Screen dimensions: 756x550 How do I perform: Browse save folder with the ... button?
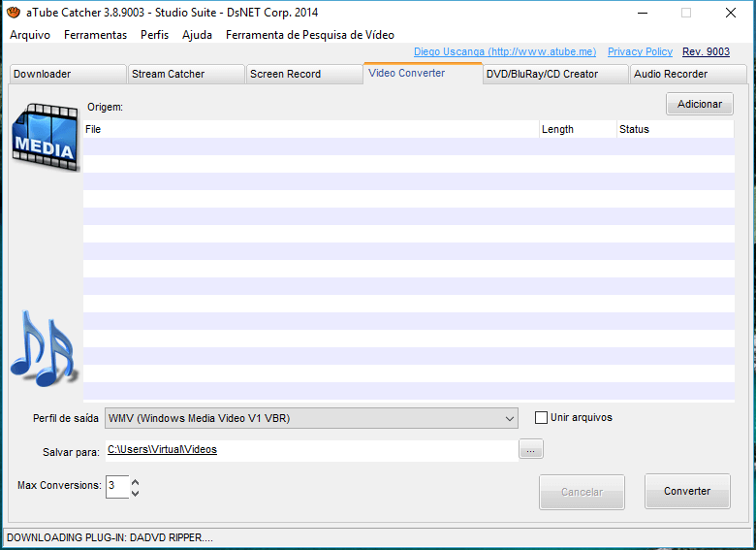pyautogui.click(x=531, y=449)
